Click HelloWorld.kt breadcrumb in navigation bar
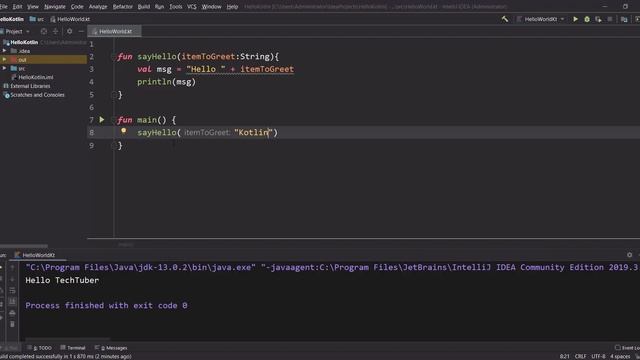This screenshot has height=360, width=640. pyautogui.click(x=70, y=19)
